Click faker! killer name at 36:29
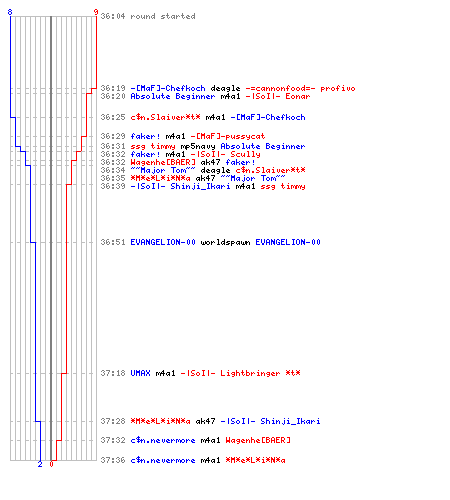 tap(145, 136)
